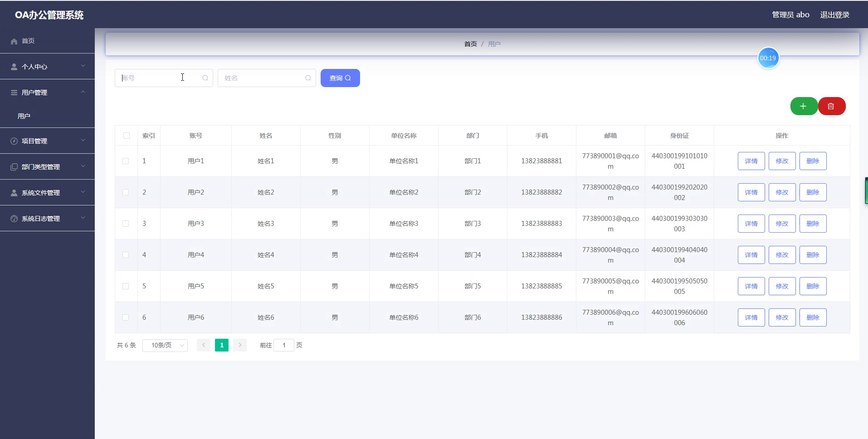Expand 部门类型管理 menu chevron
This screenshot has width=868, height=439.
click(x=83, y=166)
